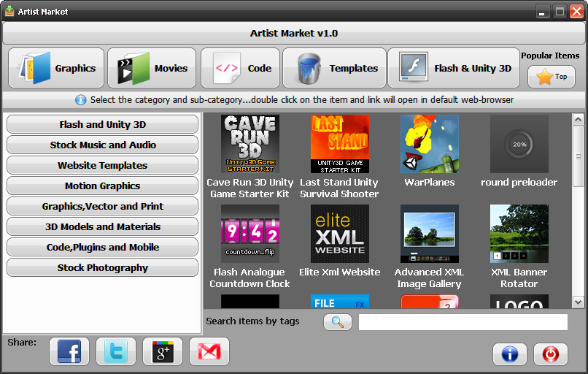Click the Artist Market v1.0 header
Image resolution: width=588 pixels, height=374 pixels.
pyautogui.click(x=294, y=33)
